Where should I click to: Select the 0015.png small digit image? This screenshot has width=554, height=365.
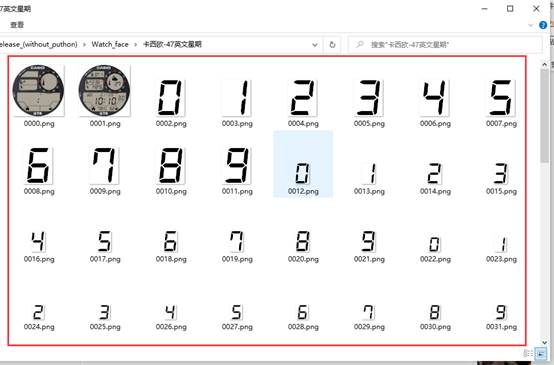point(501,173)
